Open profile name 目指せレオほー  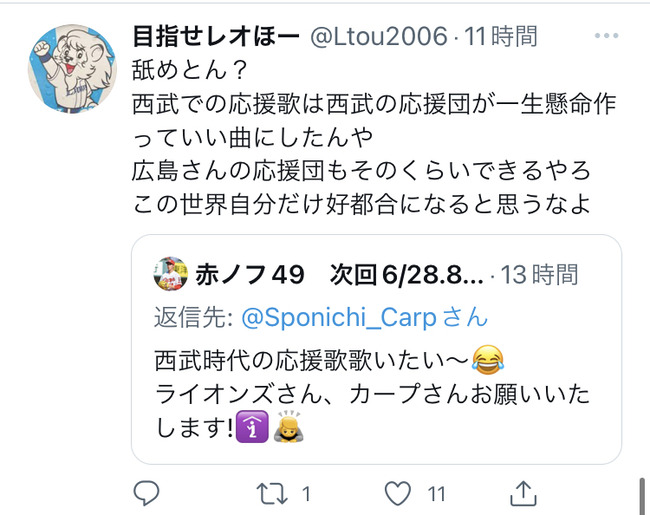coord(216,36)
